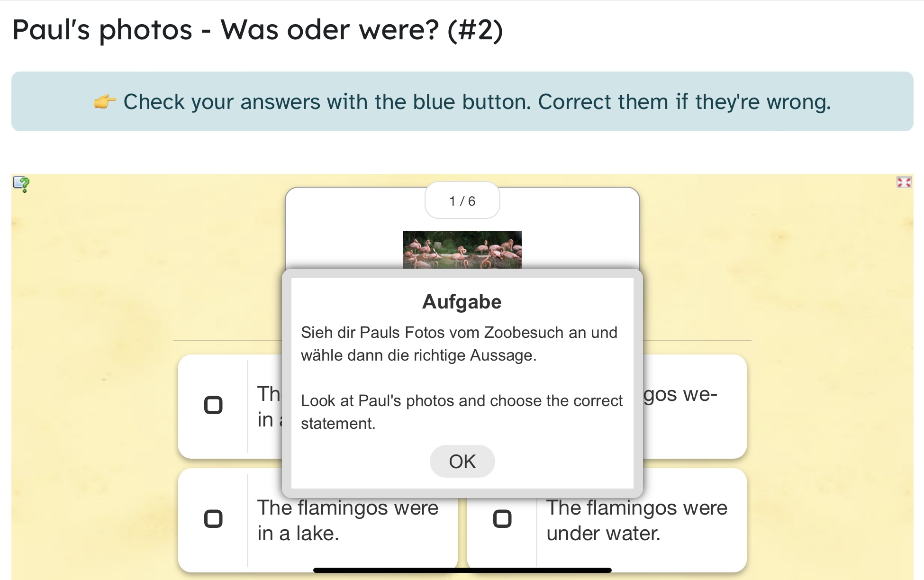Click the "Aufgabe" dialog heading
Image resolution: width=924 pixels, height=580 pixels.
point(462,302)
